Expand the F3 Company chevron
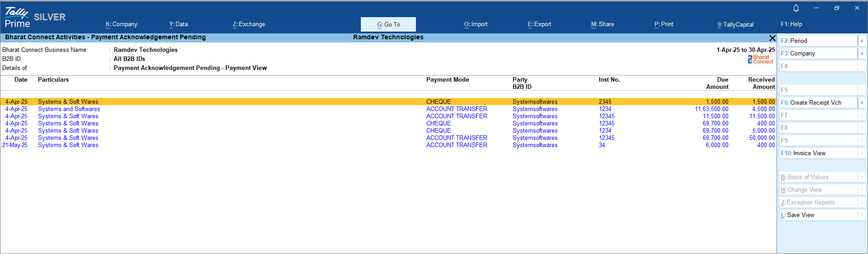Screen dimensions: 868x254 coord(862,54)
